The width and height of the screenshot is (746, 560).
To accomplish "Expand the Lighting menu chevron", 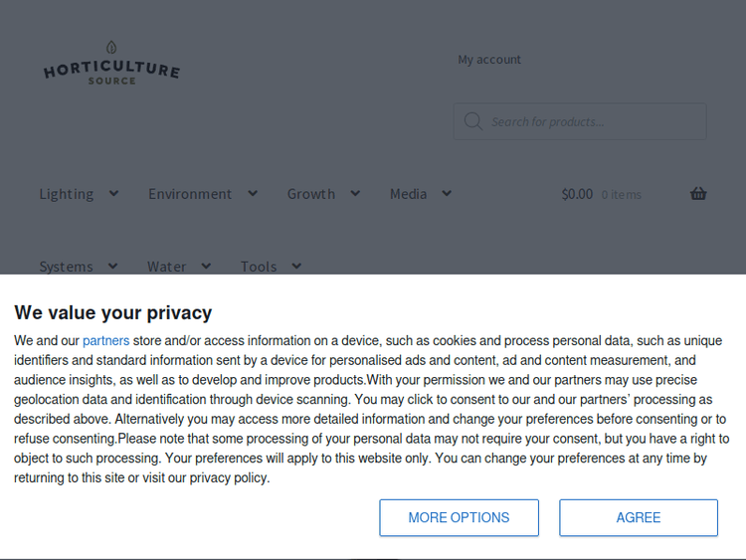I will (x=114, y=194).
